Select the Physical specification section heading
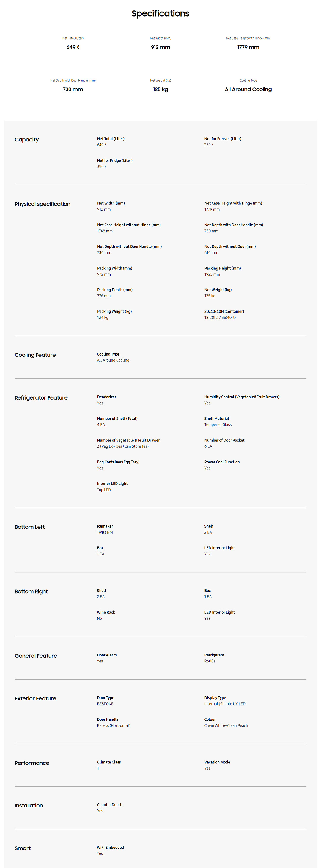This screenshot has height=868, width=321. [x=43, y=204]
